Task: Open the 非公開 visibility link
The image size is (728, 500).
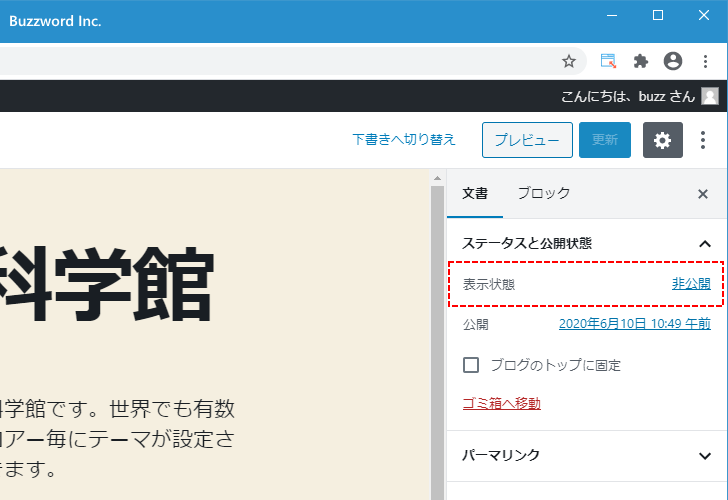Action: point(691,284)
